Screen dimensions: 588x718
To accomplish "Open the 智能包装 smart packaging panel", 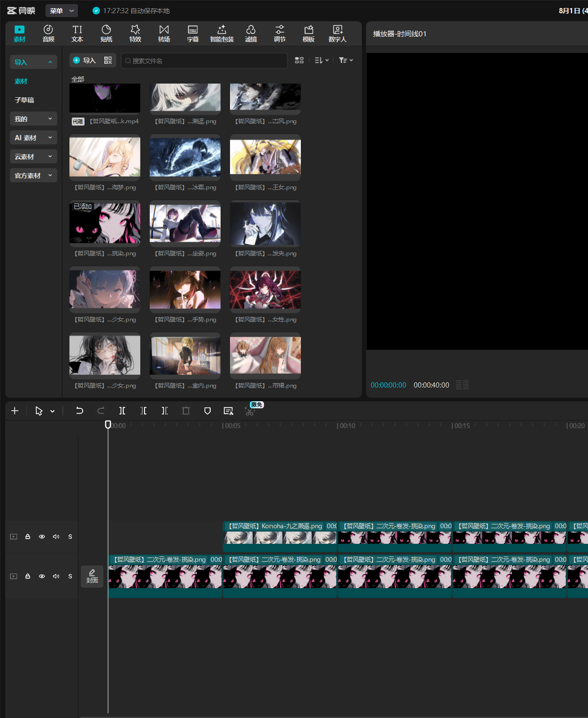I will pos(222,34).
